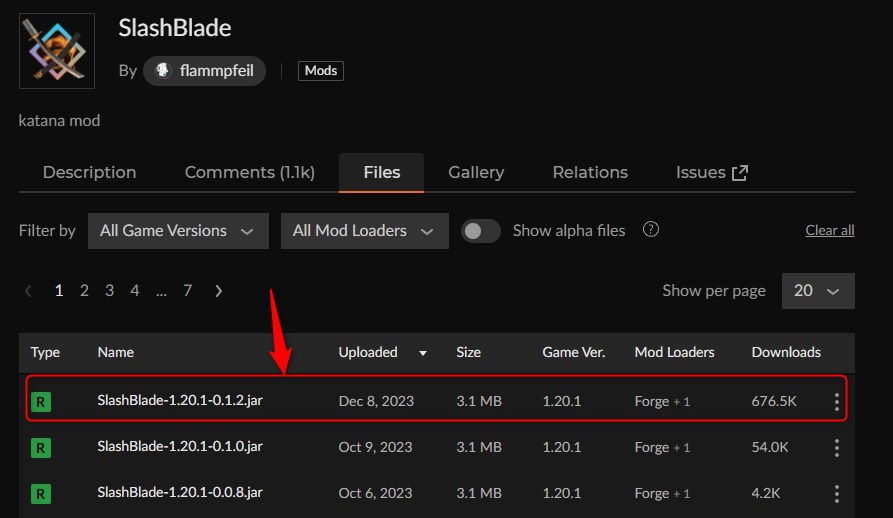Click the flammpfeil avatar icon

click(x=163, y=70)
